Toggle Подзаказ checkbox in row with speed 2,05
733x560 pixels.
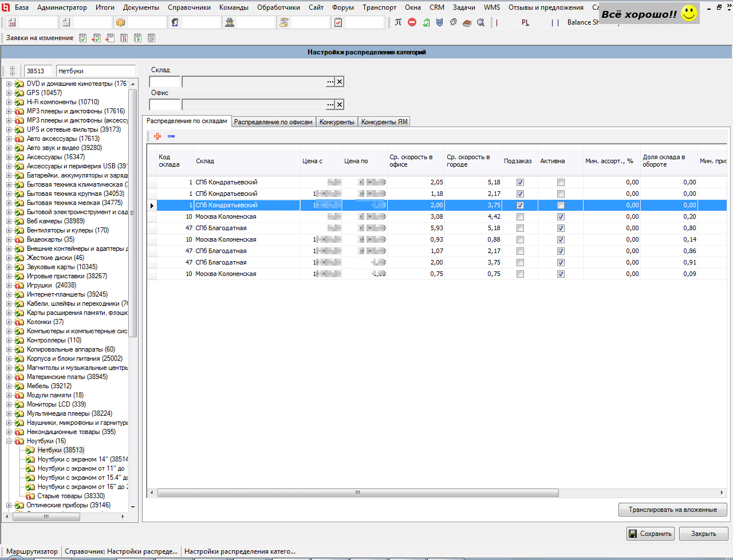click(x=520, y=182)
